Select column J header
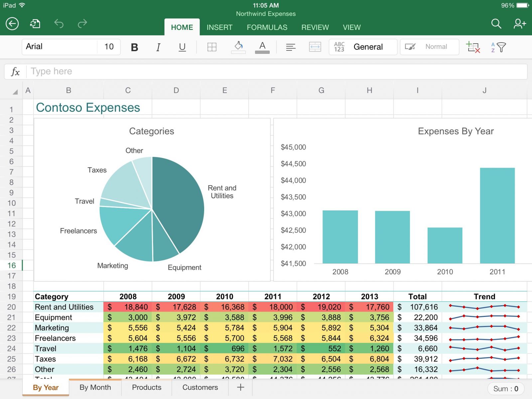 point(484,90)
